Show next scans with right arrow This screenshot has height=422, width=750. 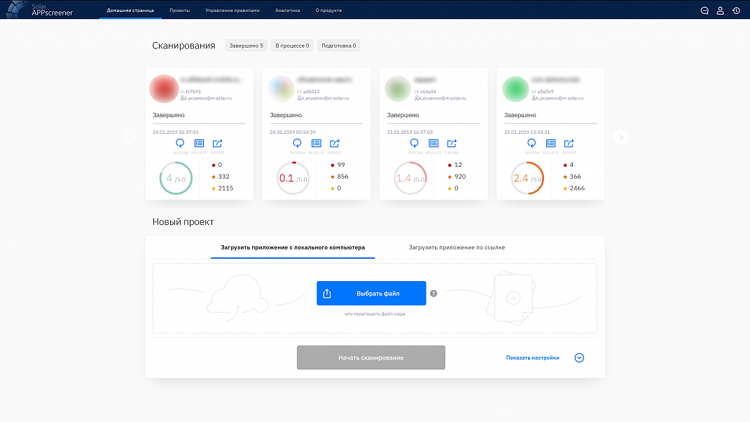621,137
